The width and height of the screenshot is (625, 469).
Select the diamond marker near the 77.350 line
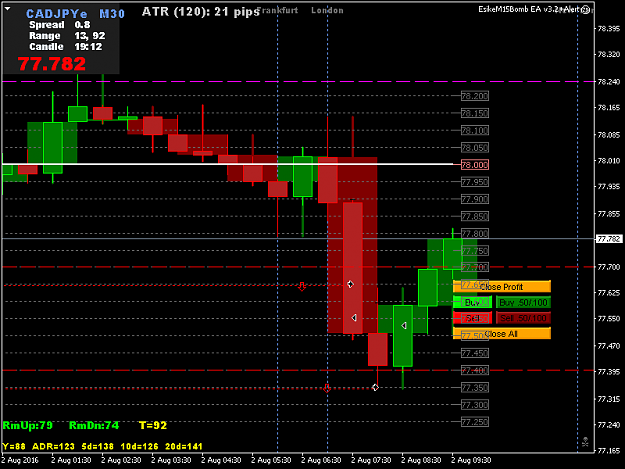coord(375,387)
